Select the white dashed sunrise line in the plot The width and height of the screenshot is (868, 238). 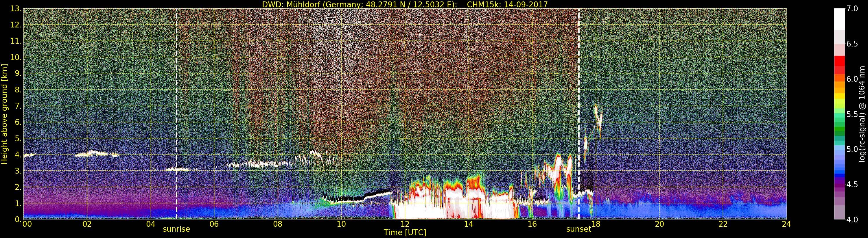tap(176, 114)
